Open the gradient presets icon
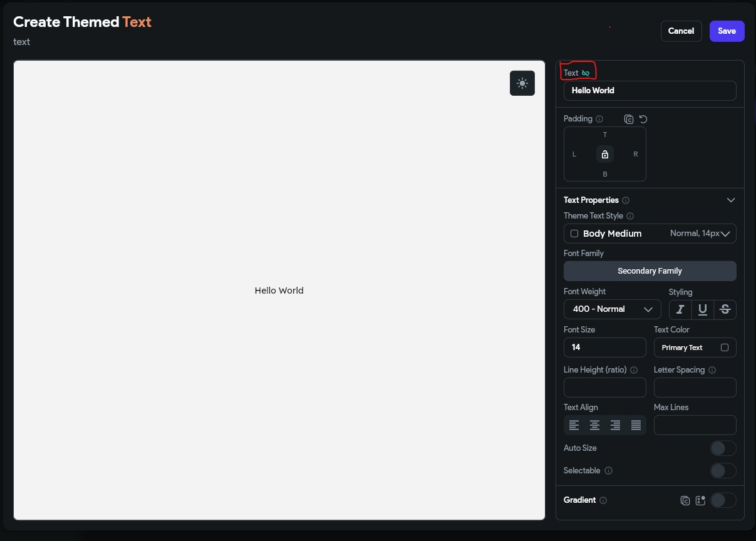756x541 pixels. tap(700, 500)
